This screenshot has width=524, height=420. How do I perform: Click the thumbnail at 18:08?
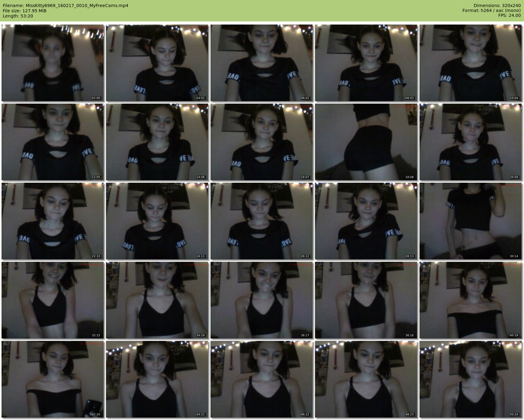click(366, 142)
